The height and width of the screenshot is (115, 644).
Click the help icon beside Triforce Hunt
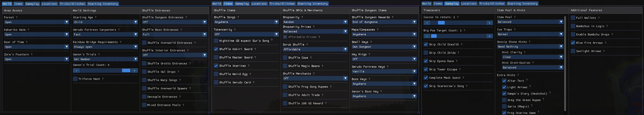tap(103, 79)
